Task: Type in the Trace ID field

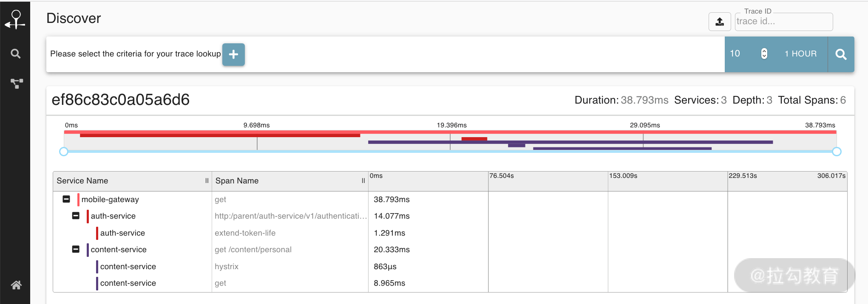Action: 783,22
